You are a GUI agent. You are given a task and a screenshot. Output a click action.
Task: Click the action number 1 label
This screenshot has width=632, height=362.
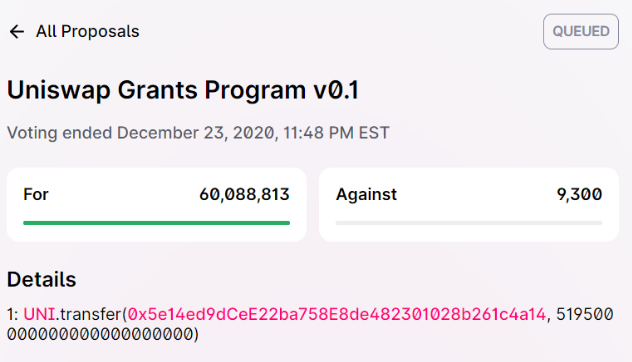10,314
